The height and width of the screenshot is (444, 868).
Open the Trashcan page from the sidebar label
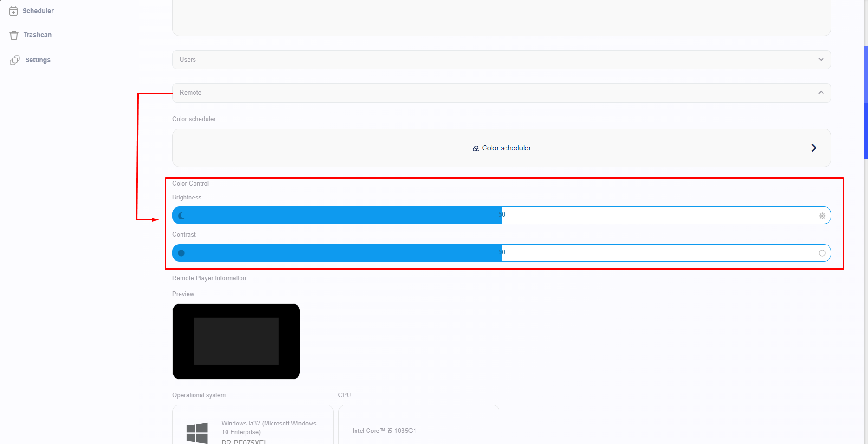pyautogui.click(x=38, y=35)
